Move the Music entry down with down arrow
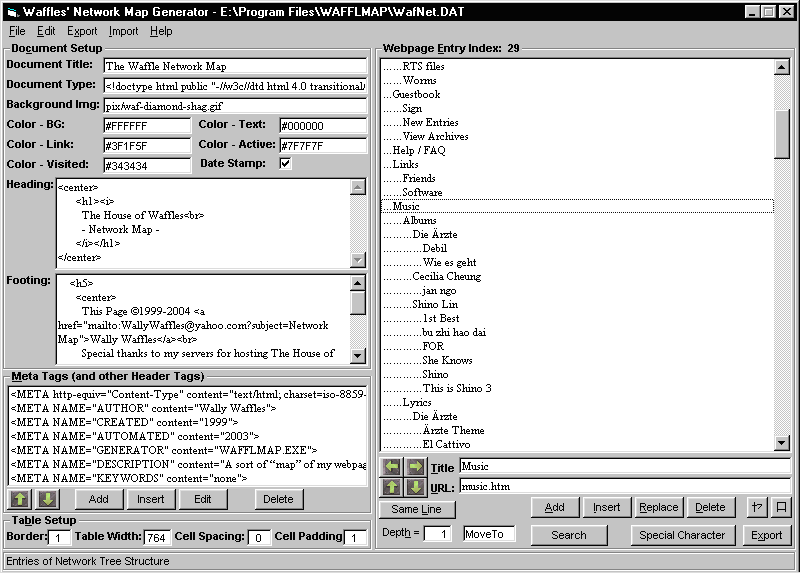800x574 pixels. [415, 487]
